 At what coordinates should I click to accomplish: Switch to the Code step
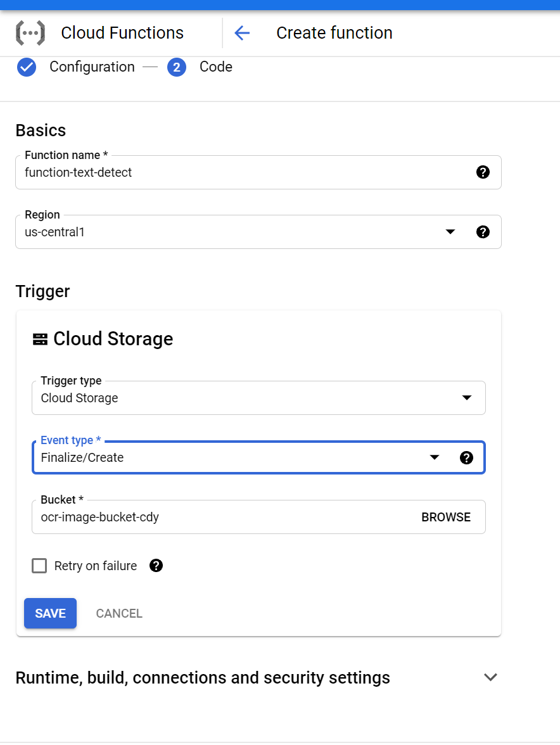tap(215, 67)
